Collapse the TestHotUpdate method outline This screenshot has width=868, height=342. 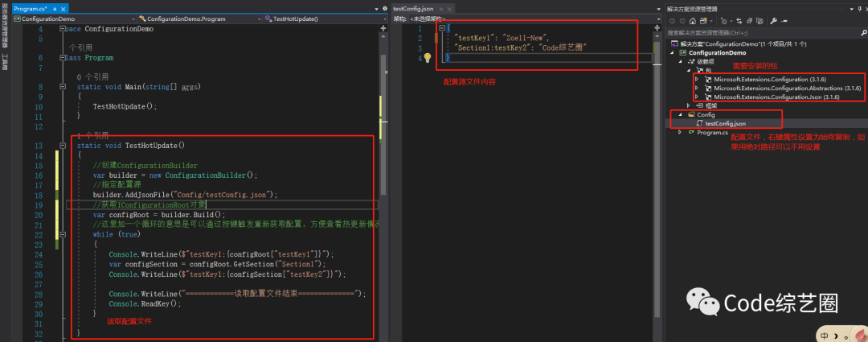point(63,145)
